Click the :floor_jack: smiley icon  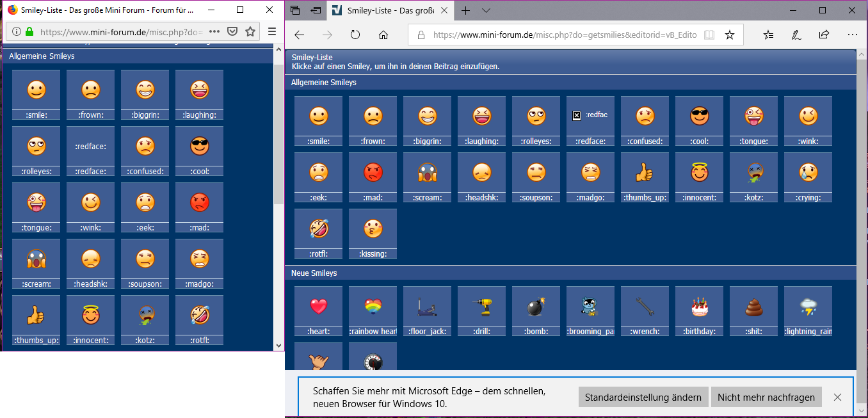coord(427,307)
